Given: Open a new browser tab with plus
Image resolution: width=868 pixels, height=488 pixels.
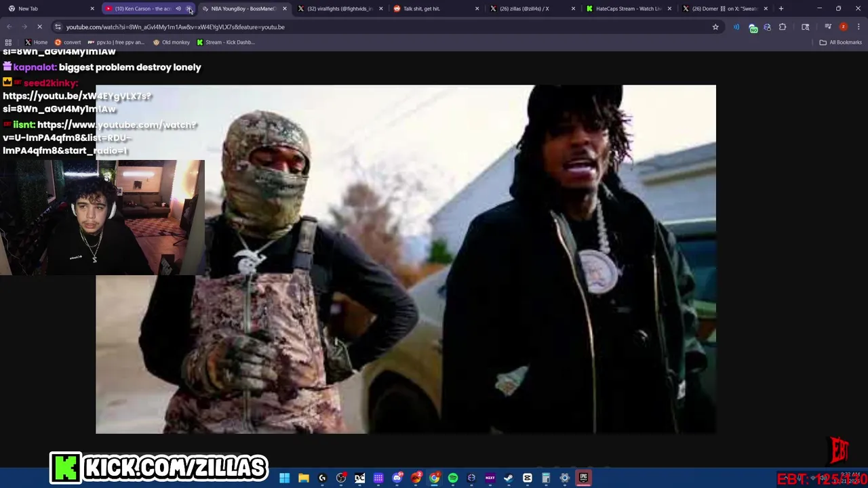Looking at the screenshot, I should 781,9.
